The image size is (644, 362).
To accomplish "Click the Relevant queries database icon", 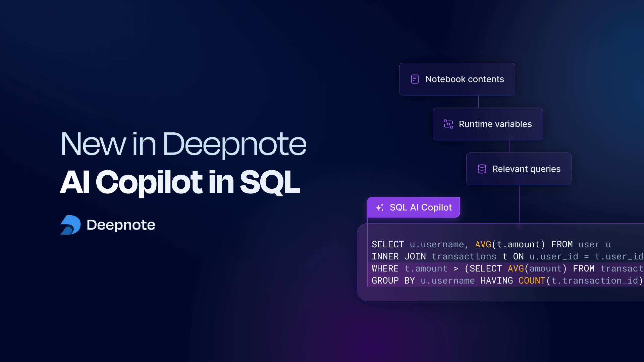I will [482, 169].
